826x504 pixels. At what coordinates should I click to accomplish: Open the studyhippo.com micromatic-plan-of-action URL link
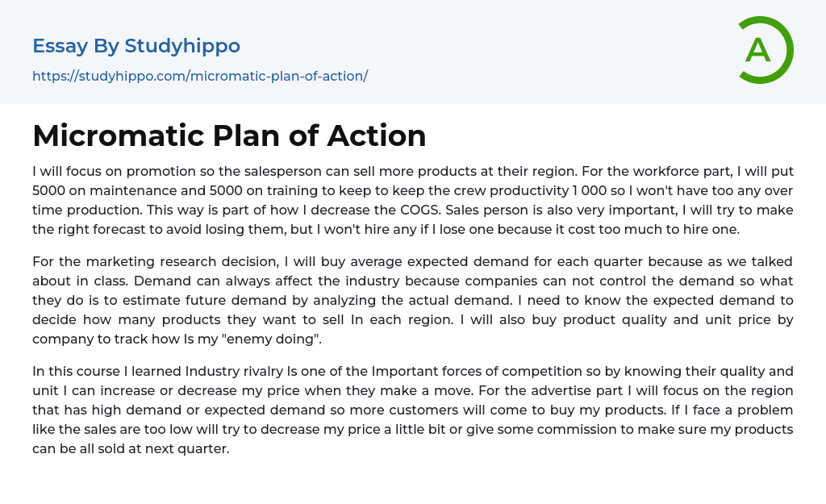[x=200, y=76]
